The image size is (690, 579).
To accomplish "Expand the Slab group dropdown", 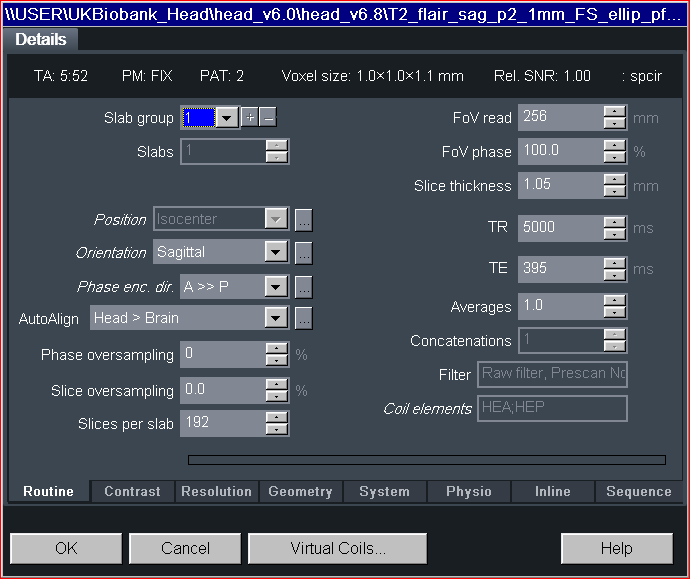I will pos(228,118).
